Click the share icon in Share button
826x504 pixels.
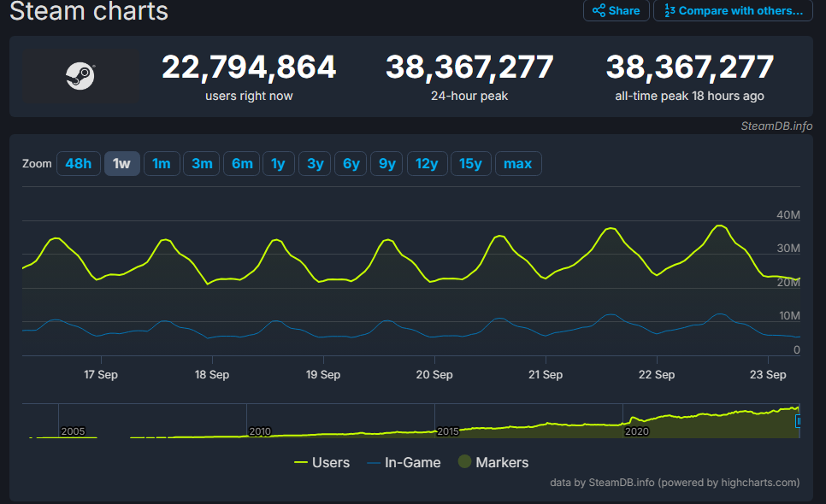(599, 10)
